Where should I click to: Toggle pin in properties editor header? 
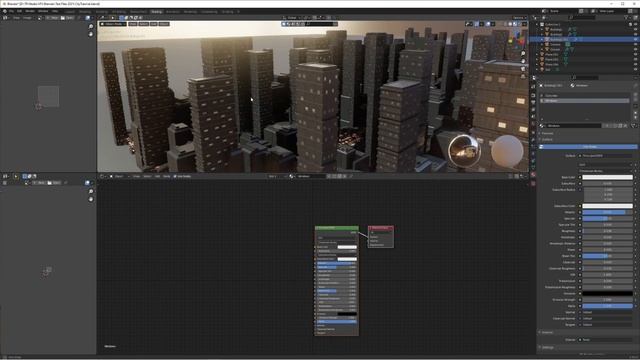pos(635,85)
